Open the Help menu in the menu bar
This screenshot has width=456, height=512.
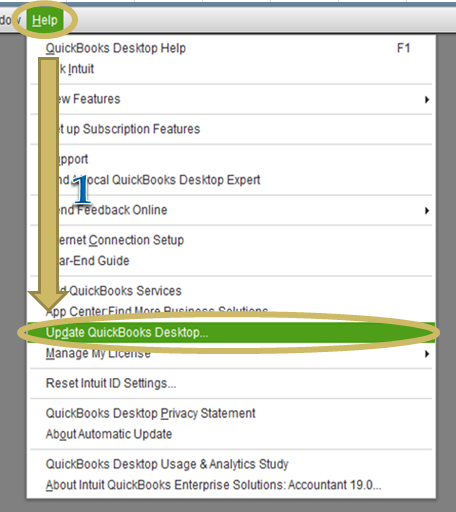tap(45, 20)
